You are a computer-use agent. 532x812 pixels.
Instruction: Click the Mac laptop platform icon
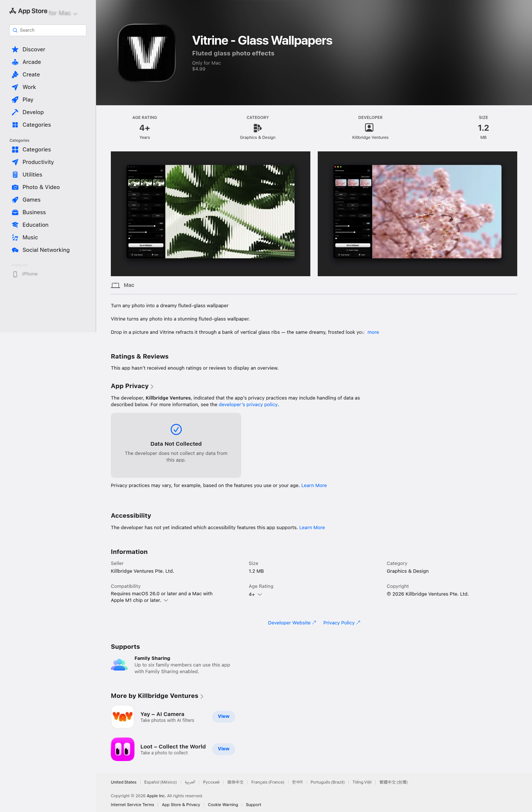pos(116,285)
